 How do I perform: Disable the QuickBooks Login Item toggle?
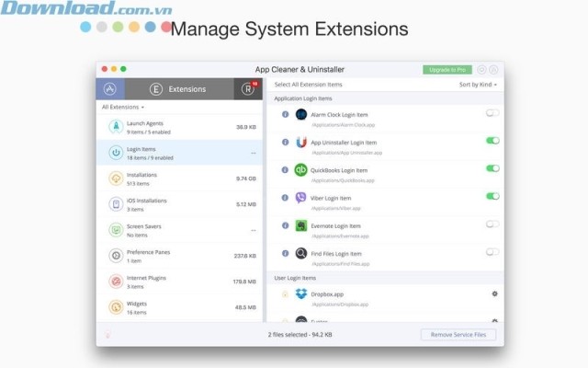pos(492,169)
